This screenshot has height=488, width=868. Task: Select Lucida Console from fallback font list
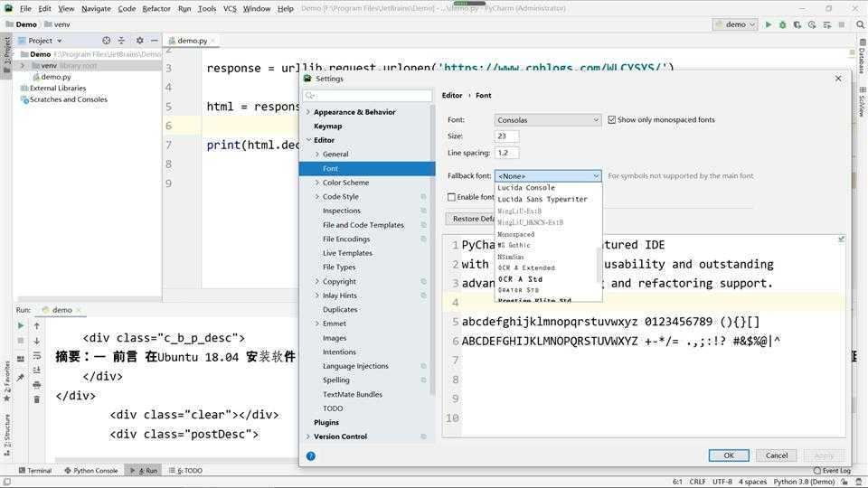pos(526,188)
